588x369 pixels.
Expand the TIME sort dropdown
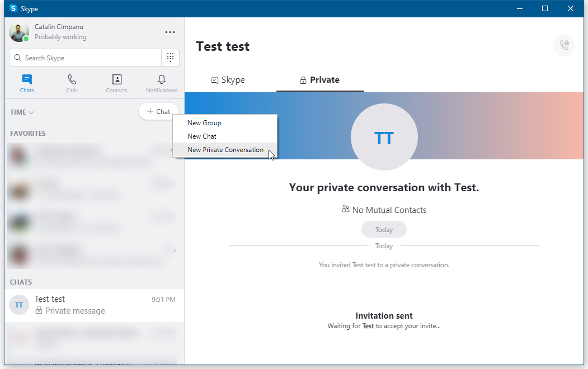[22, 112]
